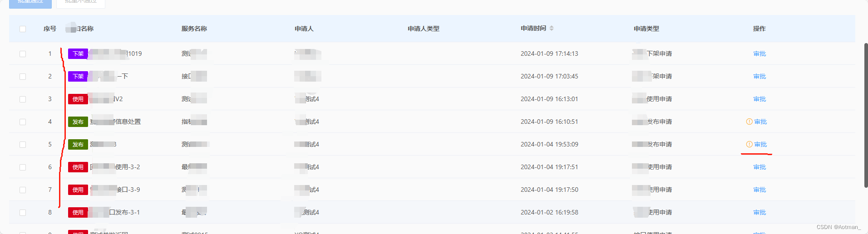Open 审批 for row 2 (17:03:45)

coord(759,76)
